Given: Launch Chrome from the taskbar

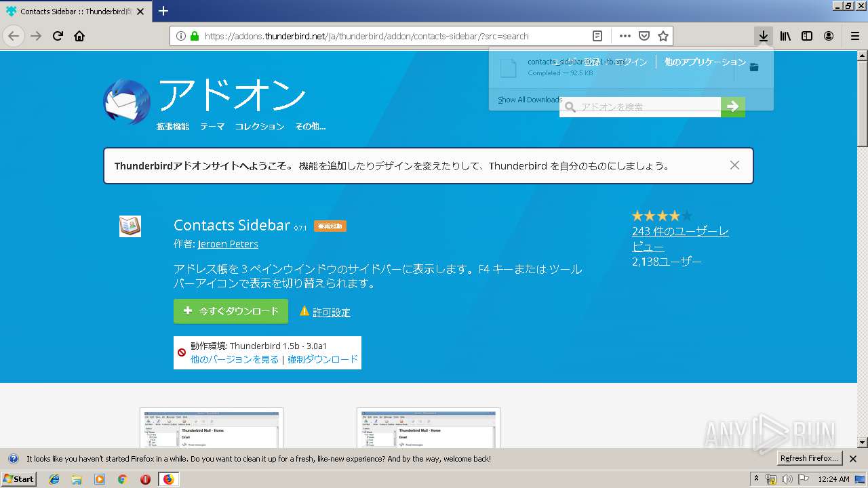Looking at the screenshot, I should pos(122,479).
